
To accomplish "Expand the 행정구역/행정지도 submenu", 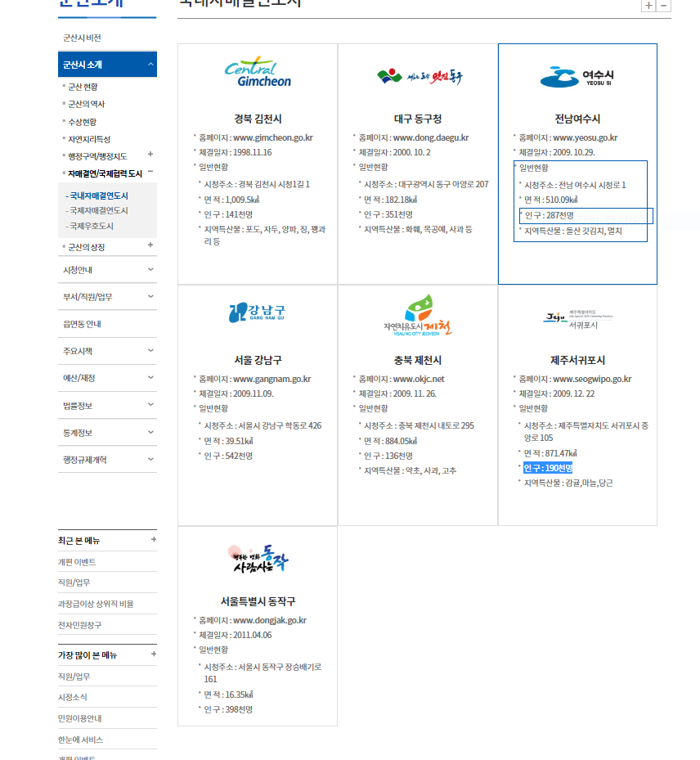I will (150, 155).
